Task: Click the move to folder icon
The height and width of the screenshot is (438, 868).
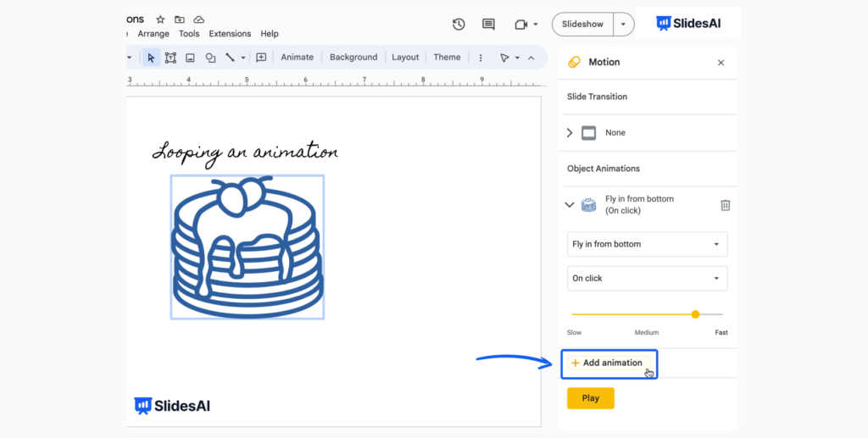Action: click(x=180, y=19)
